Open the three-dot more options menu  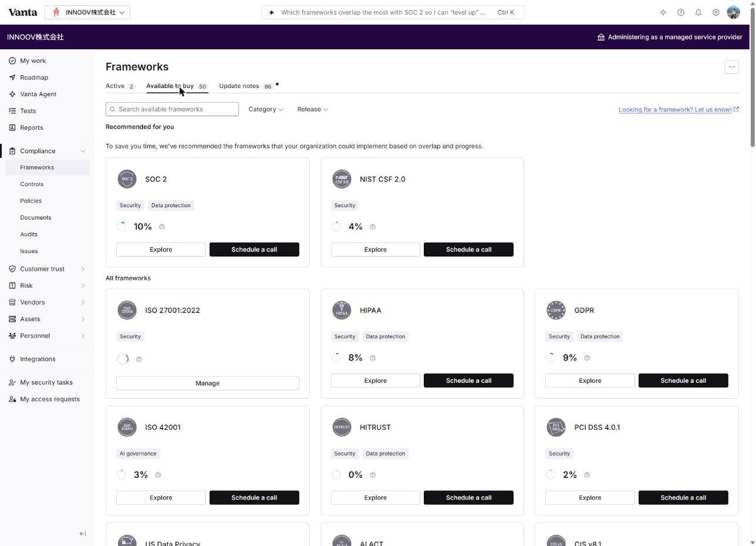click(731, 67)
